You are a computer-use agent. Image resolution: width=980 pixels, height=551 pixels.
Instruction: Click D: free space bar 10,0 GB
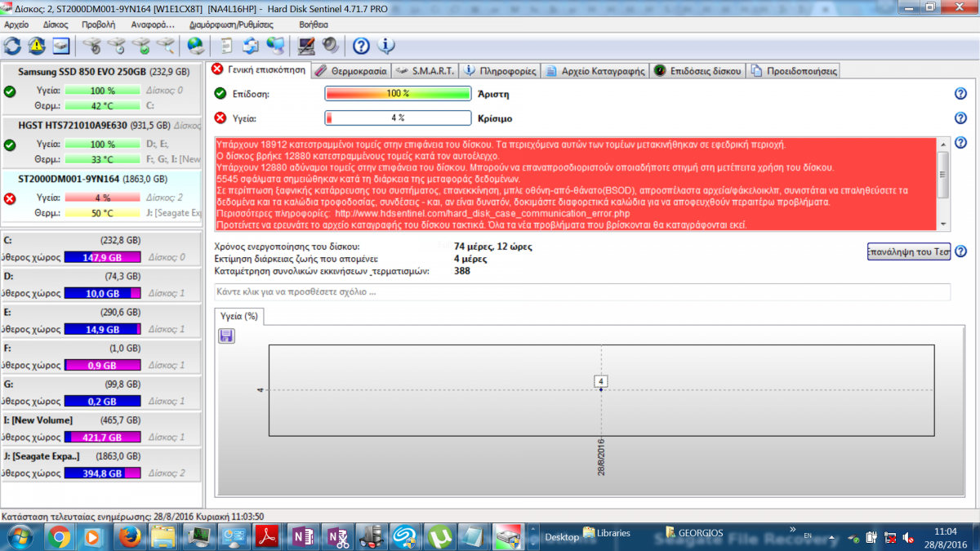coord(102,294)
